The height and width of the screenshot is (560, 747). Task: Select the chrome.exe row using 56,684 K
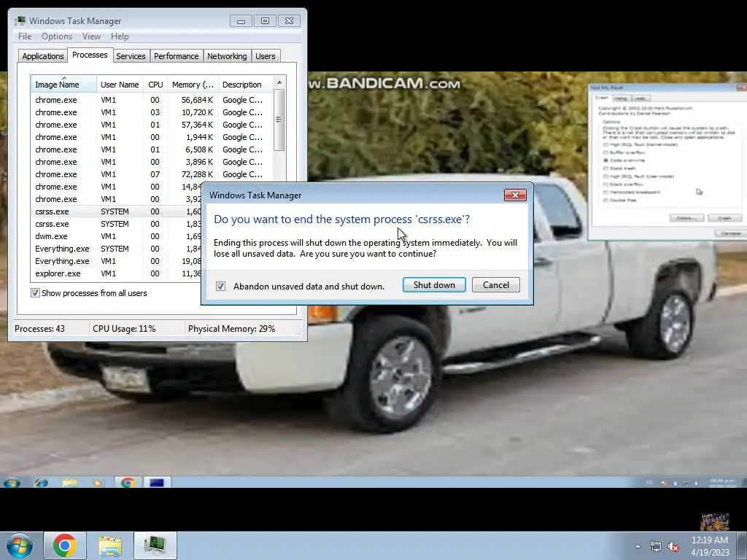[x=152, y=100]
